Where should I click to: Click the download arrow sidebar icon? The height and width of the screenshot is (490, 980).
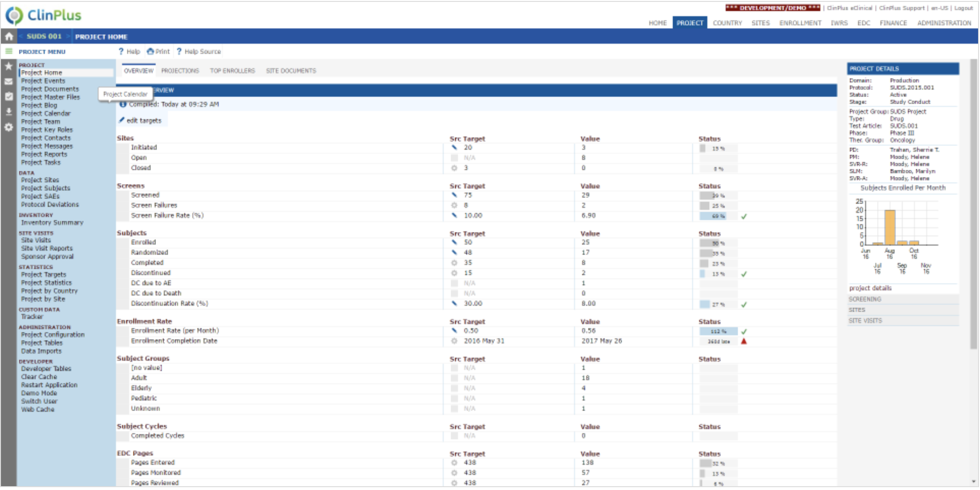coord(9,112)
